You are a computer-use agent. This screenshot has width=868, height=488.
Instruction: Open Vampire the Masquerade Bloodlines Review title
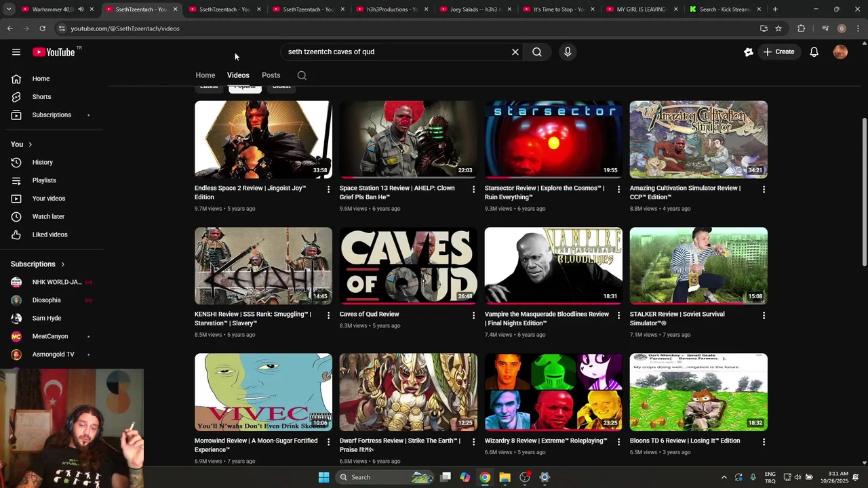coord(547,319)
